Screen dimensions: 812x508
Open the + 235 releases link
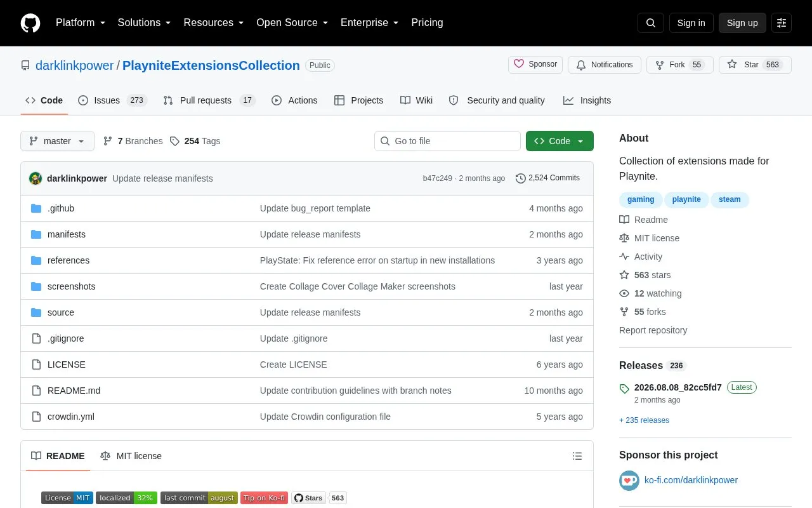tap(644, 420)
